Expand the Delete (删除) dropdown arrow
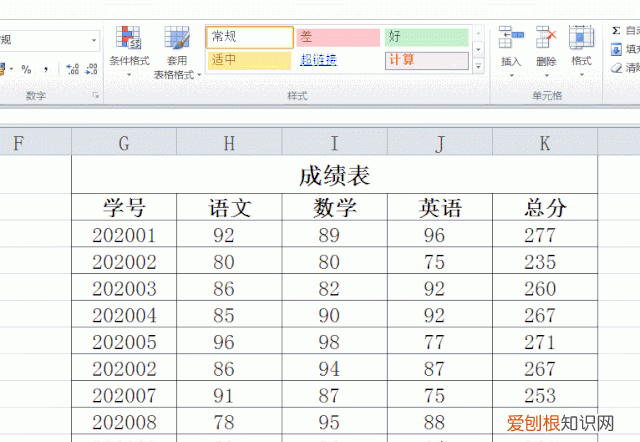Screen dimensions: 640x442 click(547, 75)
